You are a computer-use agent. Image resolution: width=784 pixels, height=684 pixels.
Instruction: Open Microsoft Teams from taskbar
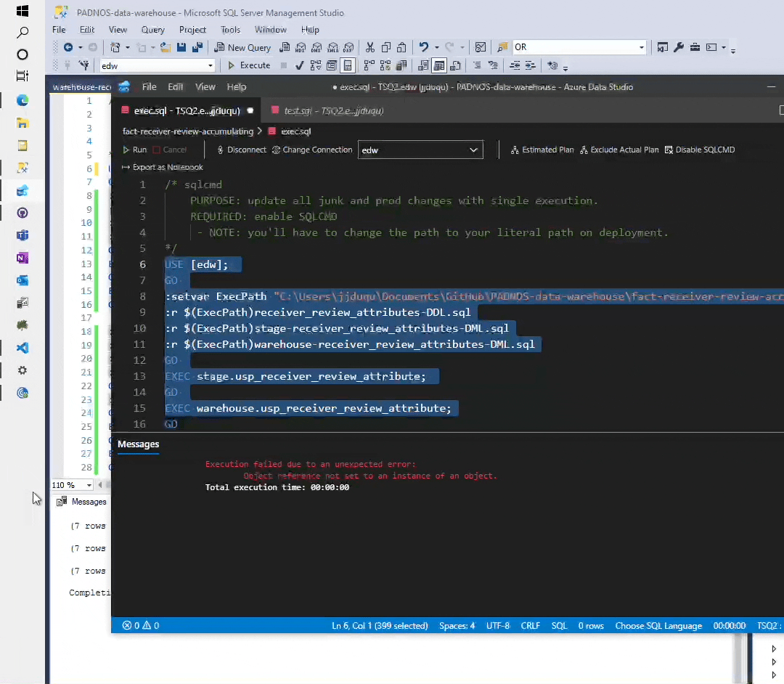[23, 235]
